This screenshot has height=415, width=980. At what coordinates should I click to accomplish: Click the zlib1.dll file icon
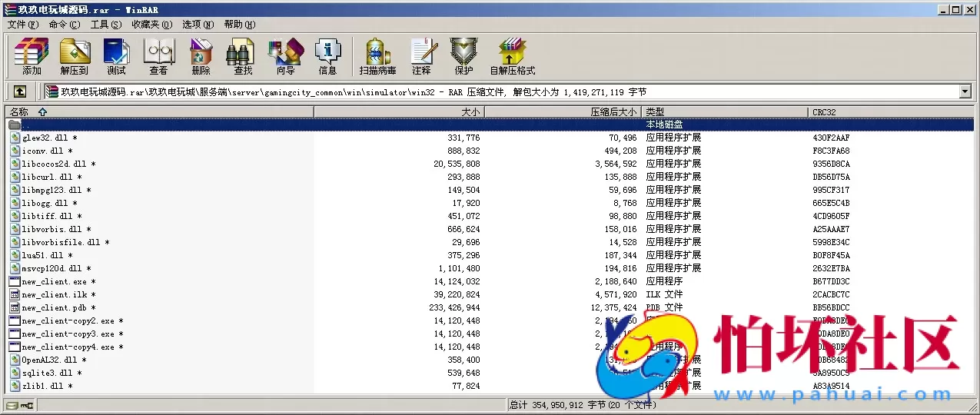(15, 386)
